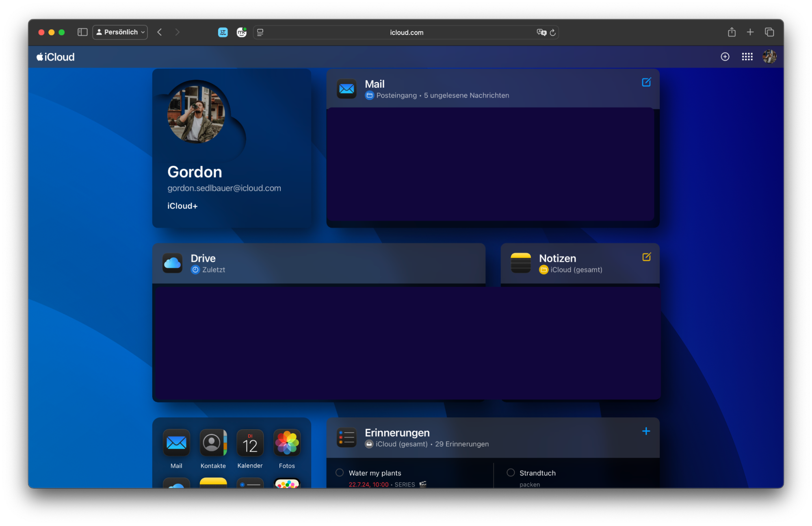This screenshot has width=812, height=526.
Task: Mark 'Water my plants' reminder complete
Action: [340, 473]
